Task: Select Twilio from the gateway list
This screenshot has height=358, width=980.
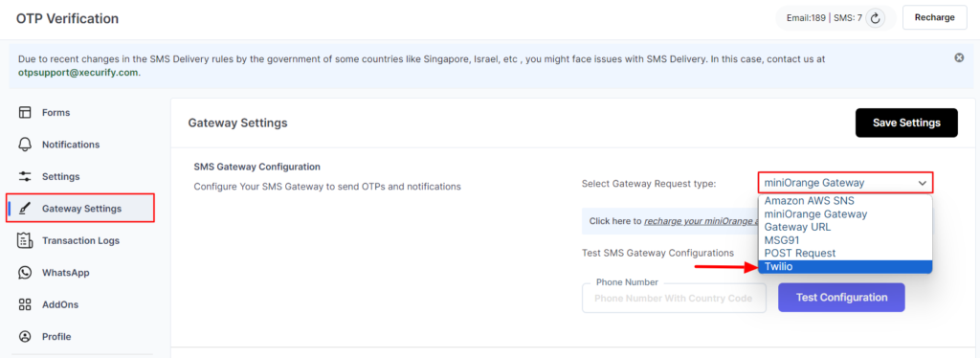Action: (x=845, y=267)
